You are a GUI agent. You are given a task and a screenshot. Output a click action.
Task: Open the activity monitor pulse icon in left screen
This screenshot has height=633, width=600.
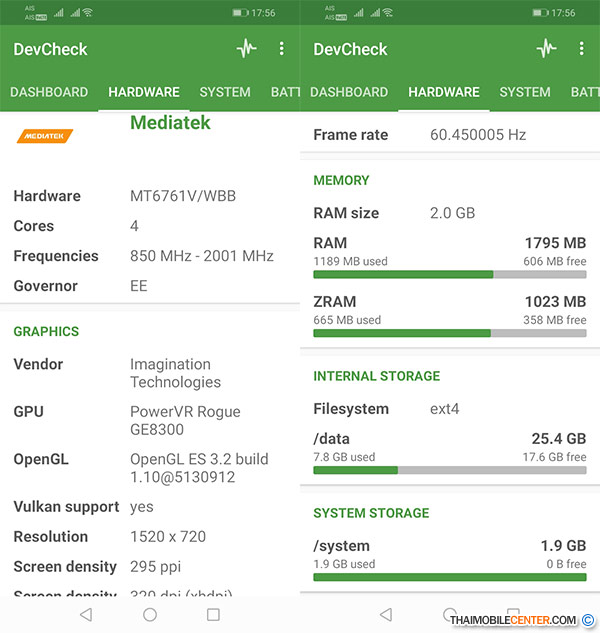[247, 49]
